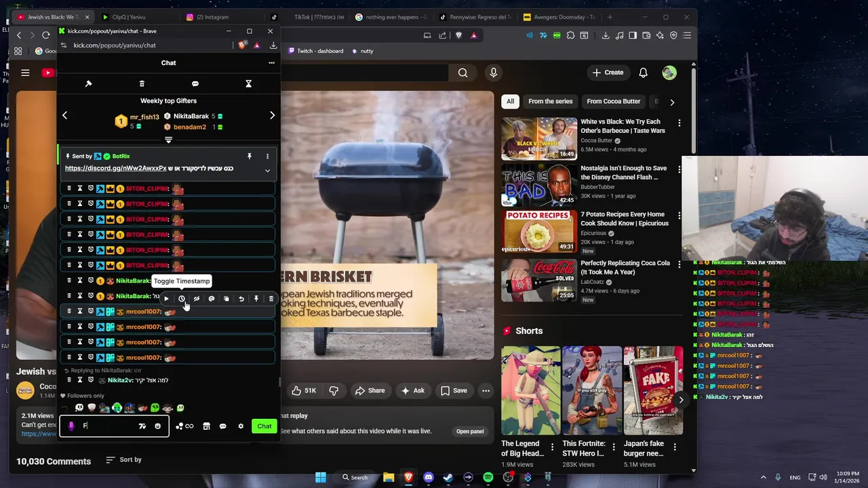Viewport: 868px width, 488px height.
Task: Open options for Nostalgia Disney Channel video
Action: (x=679, y=169)
